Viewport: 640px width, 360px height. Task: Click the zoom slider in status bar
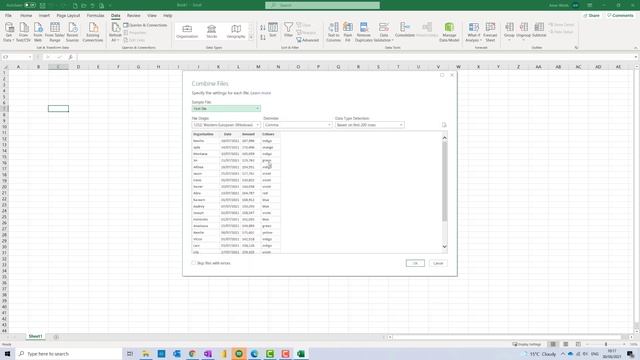click(x=606, y=344)
